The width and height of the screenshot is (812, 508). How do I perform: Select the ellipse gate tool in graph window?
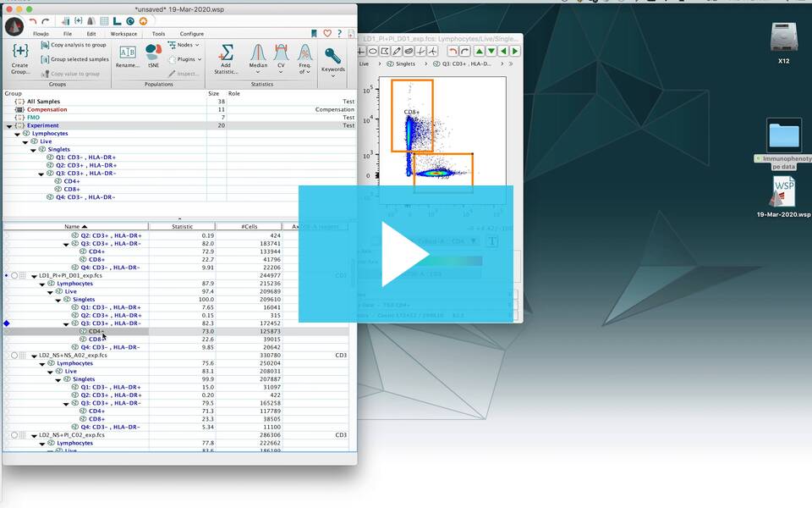coord(372,51)
